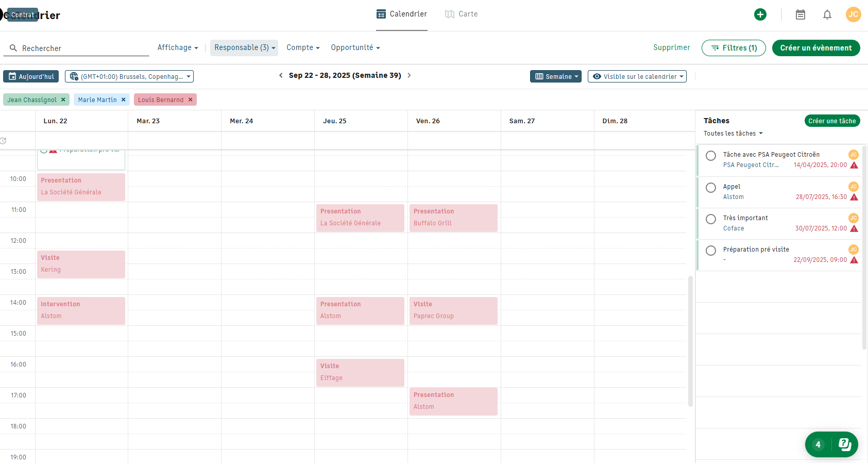Open the Semaine view dropdown
The image size is (868, 463).
pyautogui.click(x=555, y=76)
